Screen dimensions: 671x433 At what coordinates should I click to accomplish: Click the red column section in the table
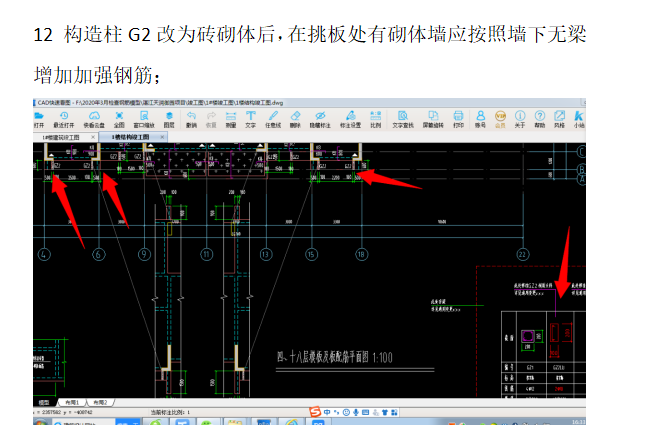click(554, 333)
